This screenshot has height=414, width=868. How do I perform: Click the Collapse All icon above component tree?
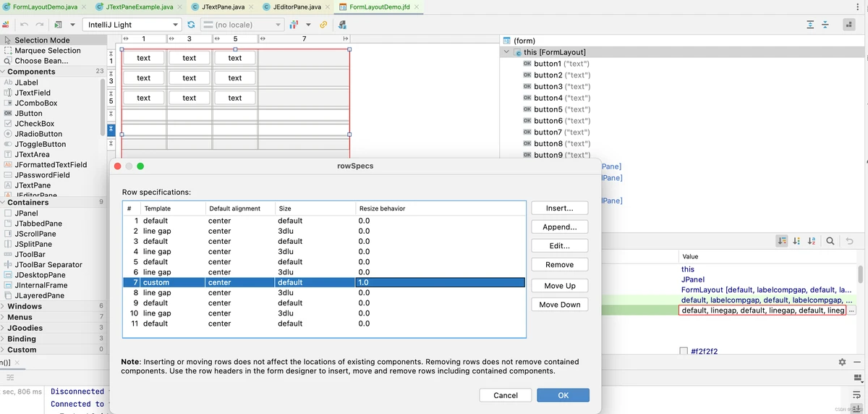click(x=826, y=25)
